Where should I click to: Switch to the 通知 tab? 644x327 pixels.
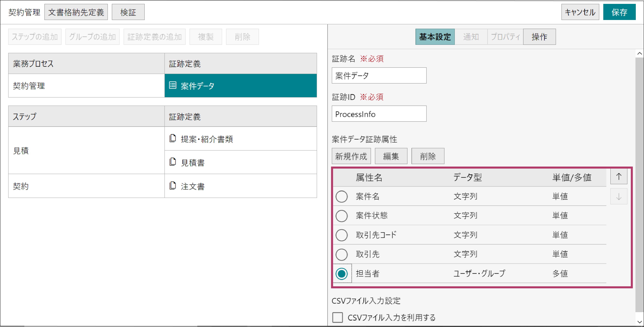pyautogui.click(x=471, y=37)
